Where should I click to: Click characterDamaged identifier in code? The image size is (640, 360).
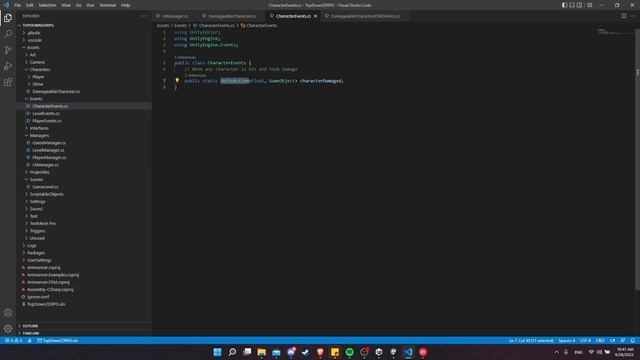click(320, 81)
